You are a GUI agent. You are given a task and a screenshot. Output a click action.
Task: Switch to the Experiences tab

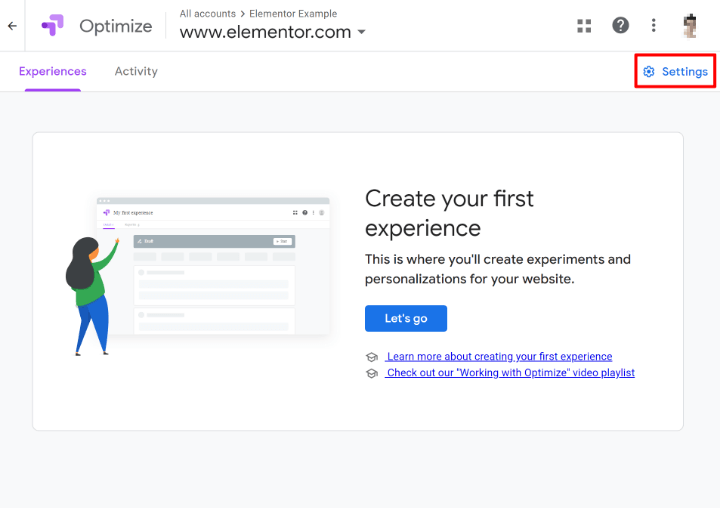click(x=53, y=72)
